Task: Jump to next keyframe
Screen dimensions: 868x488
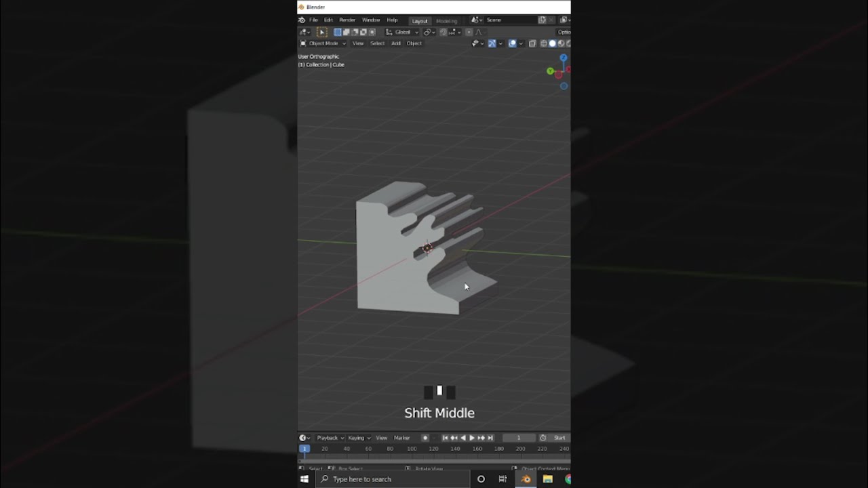Action: click(x=481, y=438)
